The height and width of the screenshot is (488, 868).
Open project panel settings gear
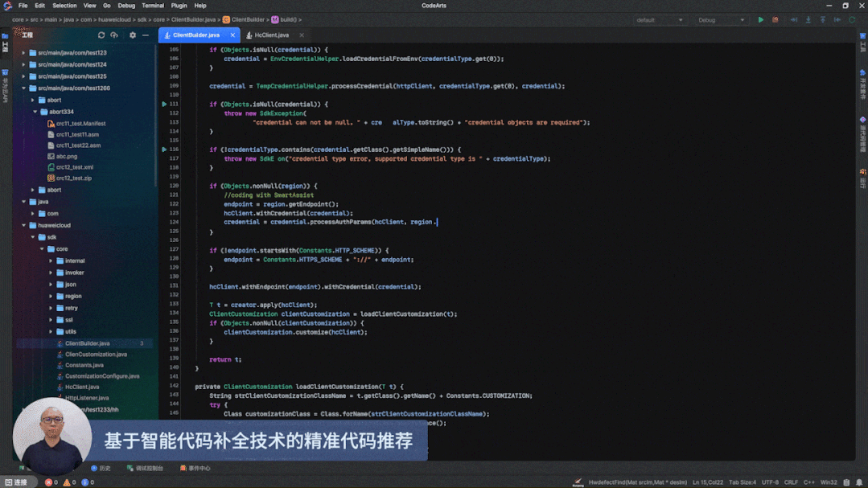(133, 35)
